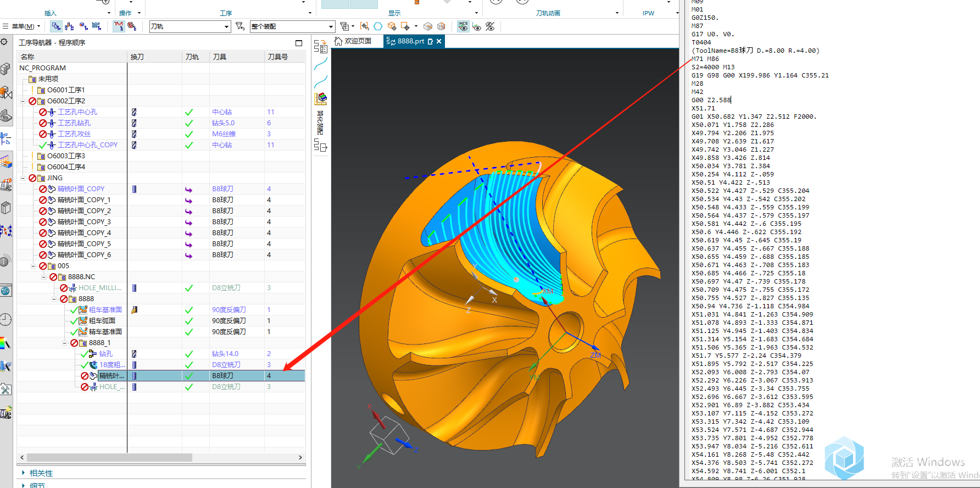Select Program Order view icon in toolbar
The width and height of the screenshot is (980, 488).
pyautogui.click(x=56, y=26)
